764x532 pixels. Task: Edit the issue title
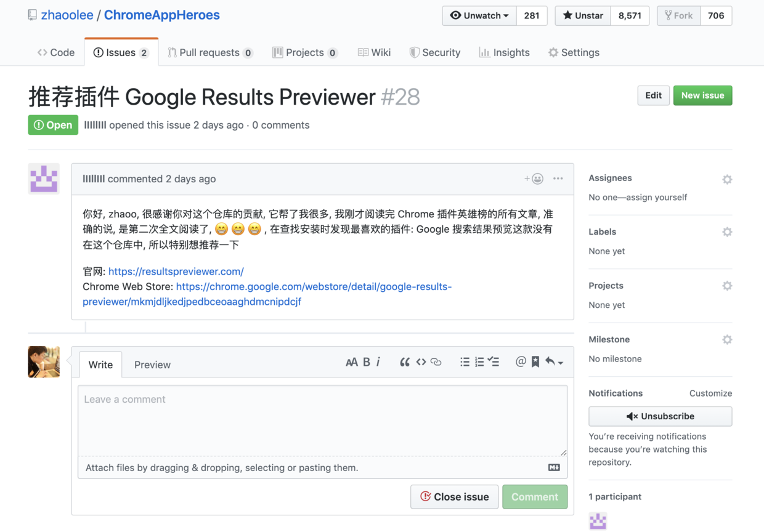pos(653,95)
